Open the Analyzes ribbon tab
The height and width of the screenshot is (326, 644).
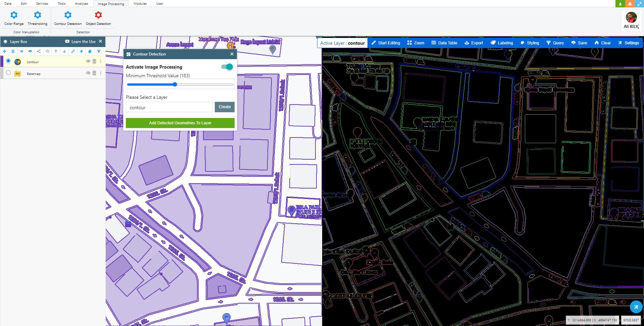[82, 3]
